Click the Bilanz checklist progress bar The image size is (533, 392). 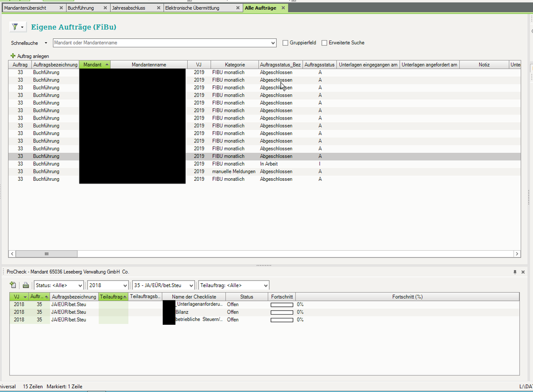click(x=282, y=312)
